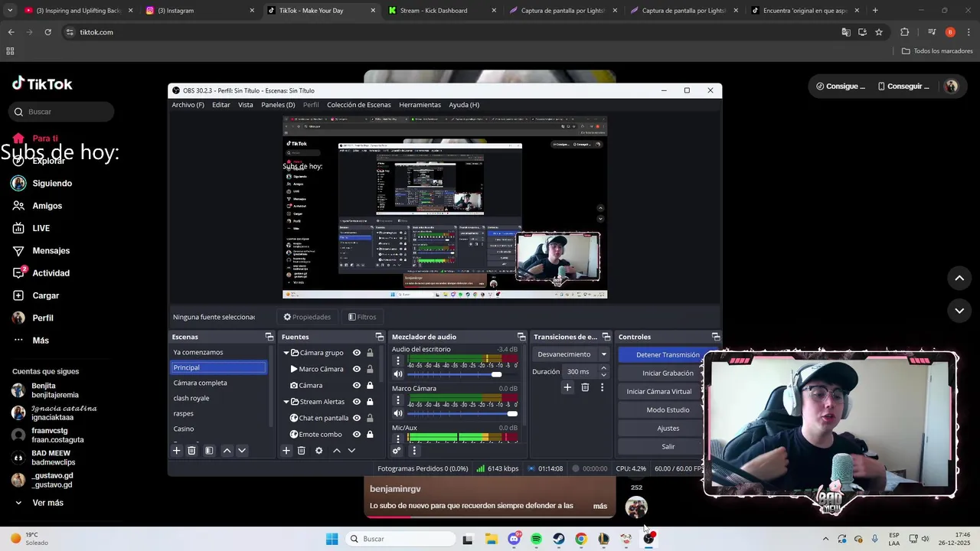Toggle lock on Cámara grupo source
980x551 pixels.
(x=370, y=353)
